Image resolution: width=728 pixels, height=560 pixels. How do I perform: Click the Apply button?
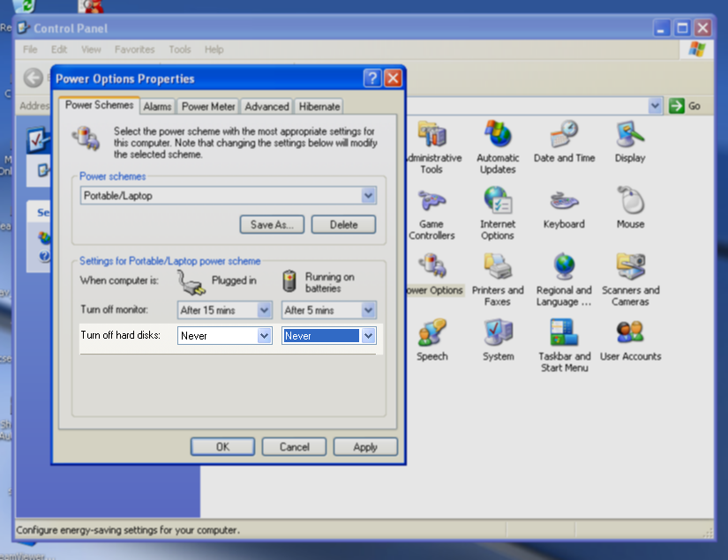pyautogui.click(x=365, y=447)
